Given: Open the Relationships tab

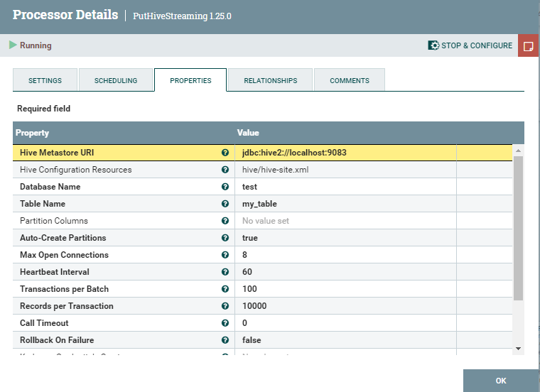Looking at the screenshot, I should [270, 80].
